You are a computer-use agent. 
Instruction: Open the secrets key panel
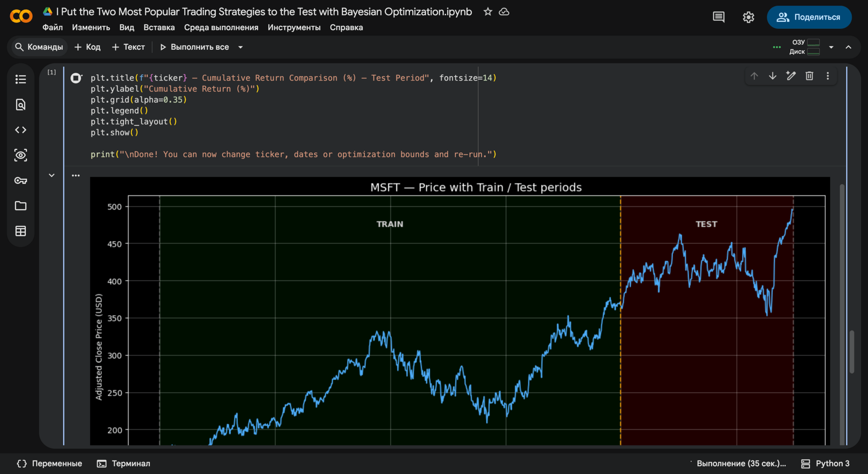point(21,181)
